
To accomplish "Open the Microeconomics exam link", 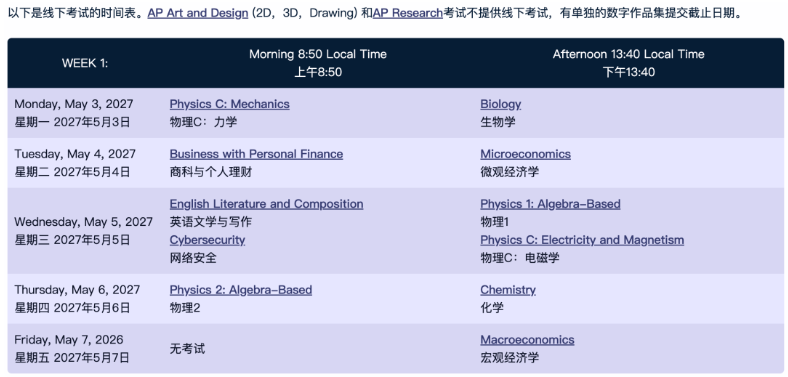I will click(x=525, y=154).
